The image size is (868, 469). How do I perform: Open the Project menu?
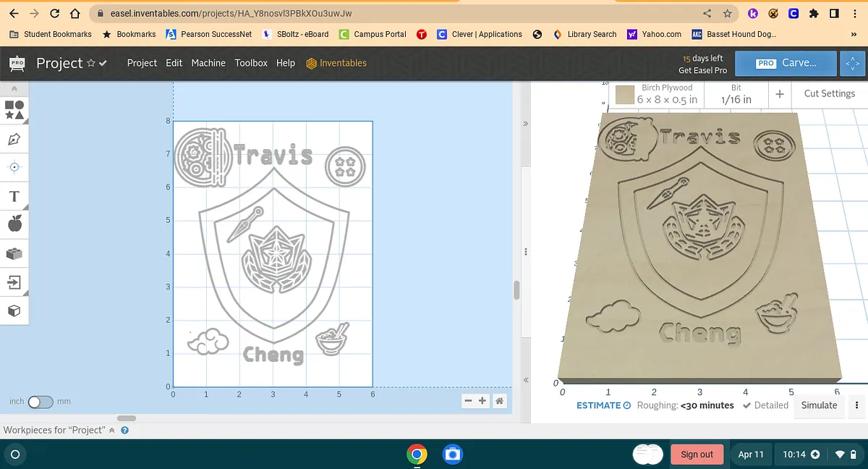[x=142, y=63]
